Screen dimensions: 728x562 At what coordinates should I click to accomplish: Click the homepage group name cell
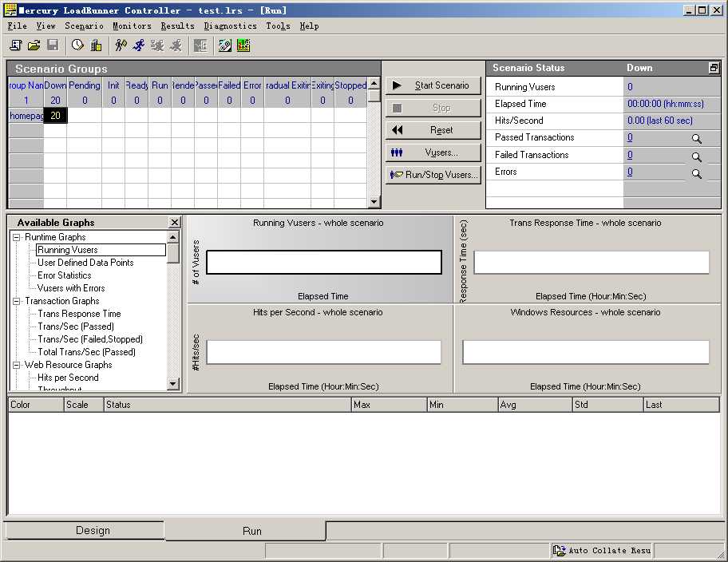point(26,116)
